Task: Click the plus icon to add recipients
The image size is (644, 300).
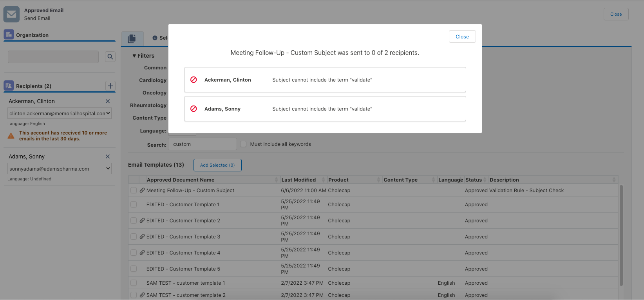Action: (110, 86)
